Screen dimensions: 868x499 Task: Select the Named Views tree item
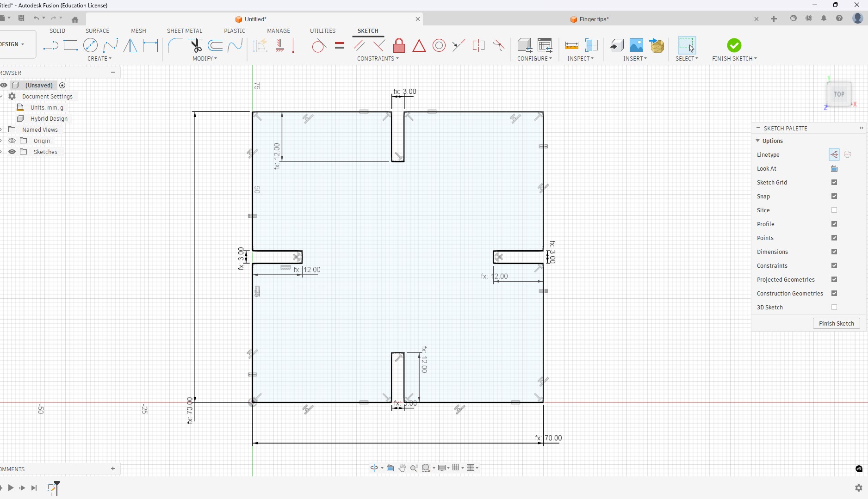tap(40, 129)
